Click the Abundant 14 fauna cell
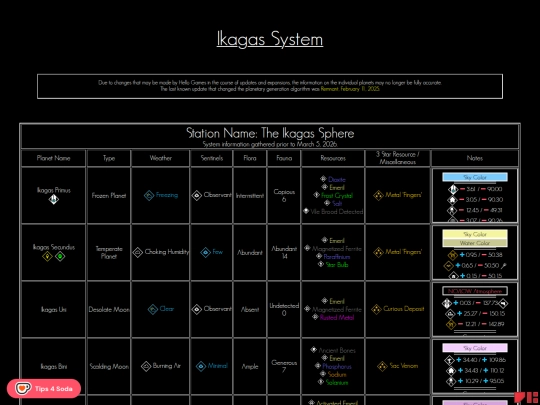 click(x=284, y=252)
